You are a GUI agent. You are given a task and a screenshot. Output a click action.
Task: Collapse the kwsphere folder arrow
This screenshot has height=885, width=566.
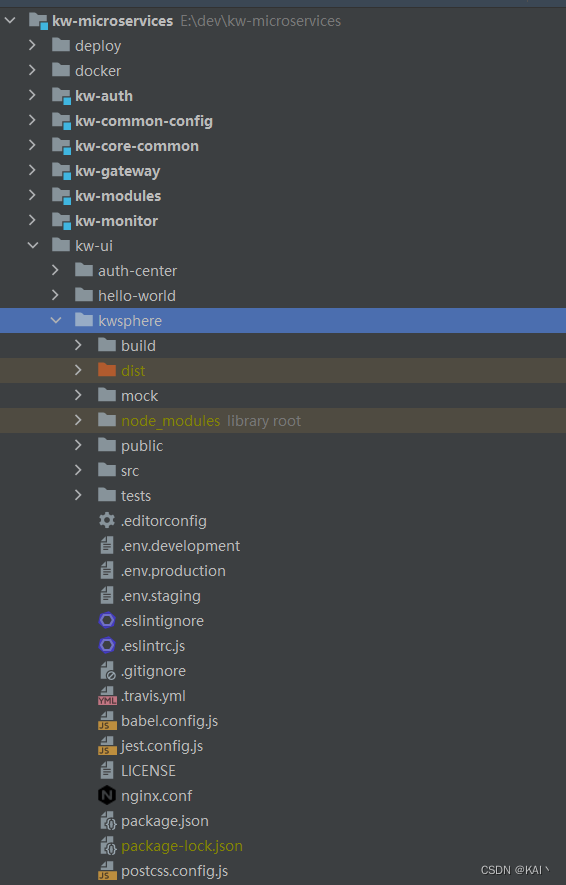point(55,321)
